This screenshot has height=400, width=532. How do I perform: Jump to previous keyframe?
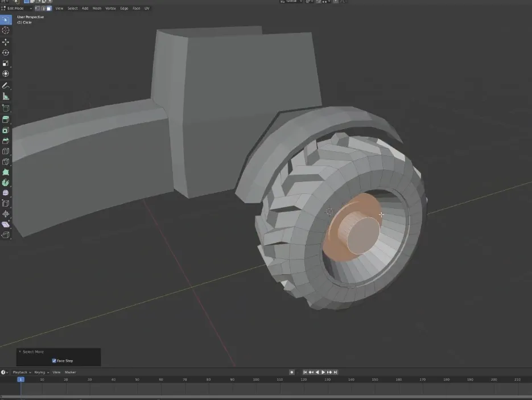click(x=311, y=372)
